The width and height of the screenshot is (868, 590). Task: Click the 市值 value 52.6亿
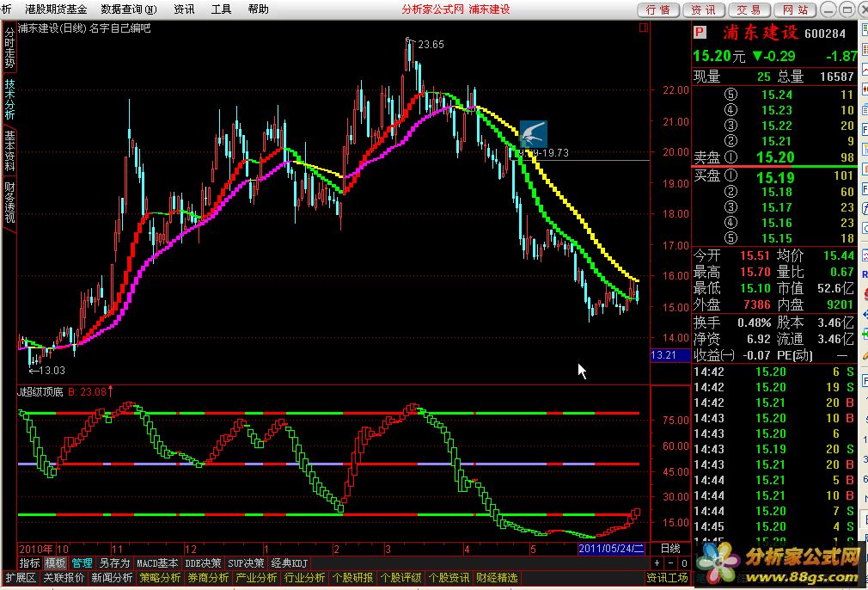click(836, 288)
